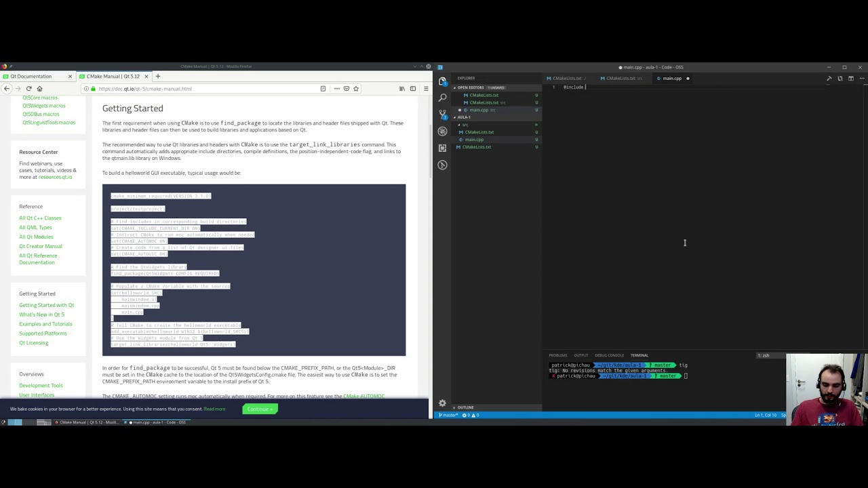The width and height of the screenshot is (868, 488).
Task: Collapse the OPEN EDITORS section
Action: click(496, 87)
